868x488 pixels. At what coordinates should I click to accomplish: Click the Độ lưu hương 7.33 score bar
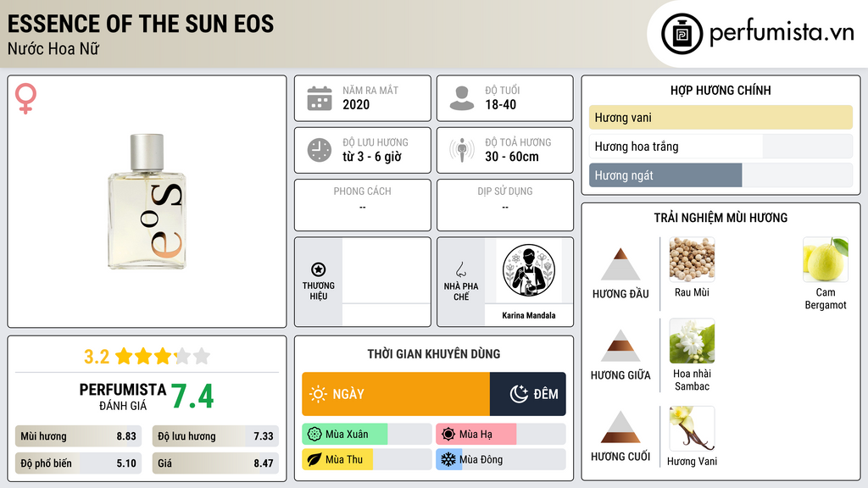click(x=215, y=436)
